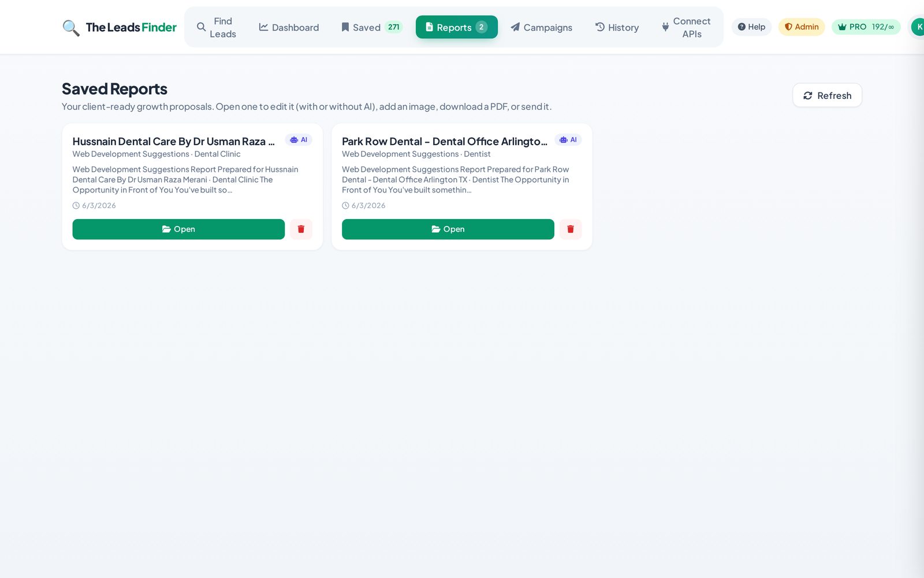The height and width of the screenshot is (578, 924).
Task: Click the AI badge on Park Row Dental report
Action: click(x=568, y=140)
